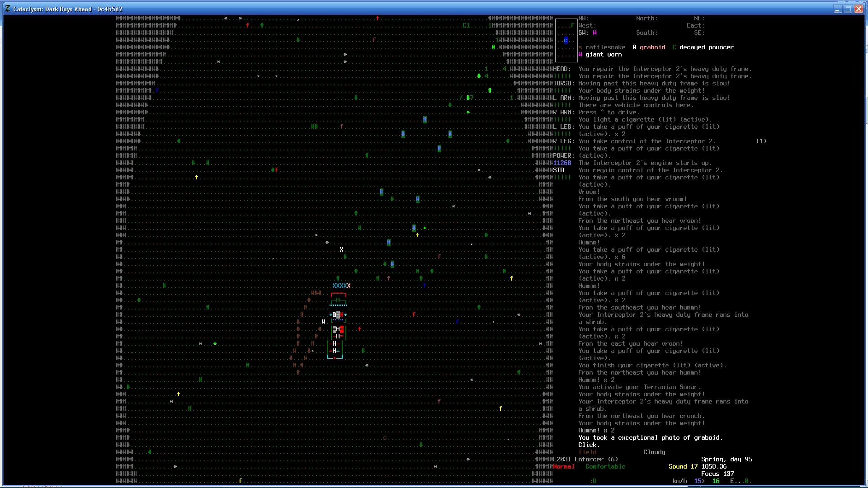This screenshot has width=868, height=488.
Task: Select the white W graboid beside the vehicle
Action: tap(323, 322)
